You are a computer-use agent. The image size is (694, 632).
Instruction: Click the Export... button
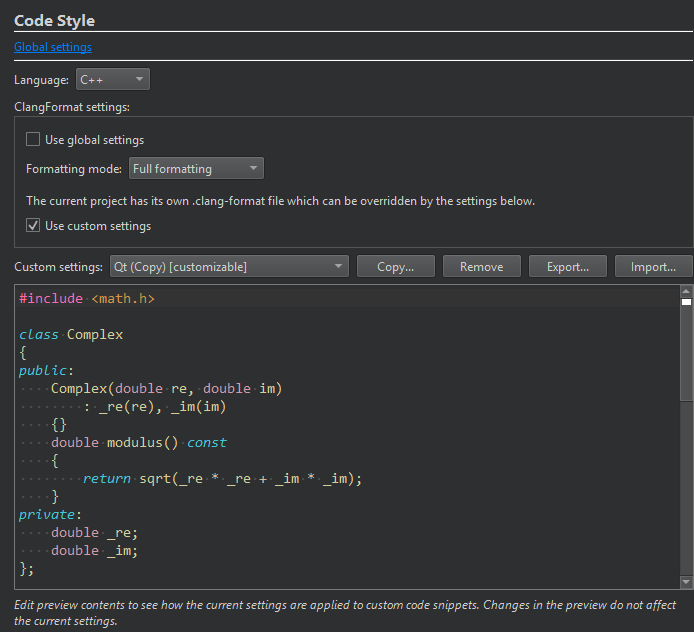[x=567, y=267]
